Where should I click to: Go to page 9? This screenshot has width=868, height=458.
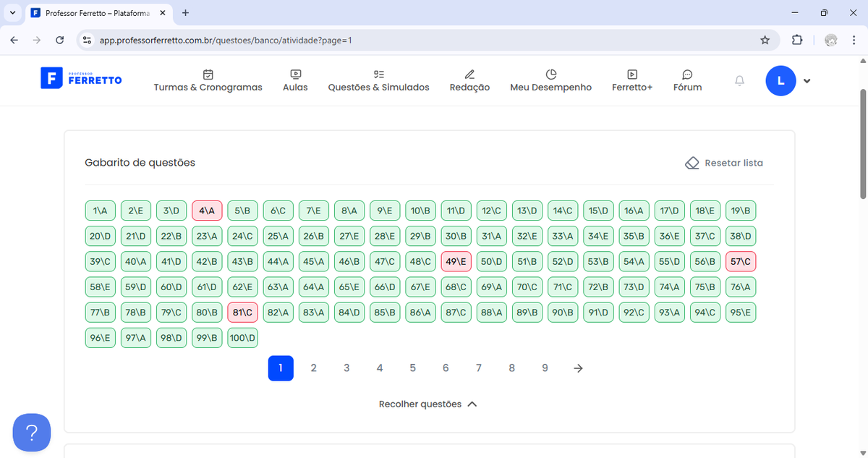click(x=545, y=368)
